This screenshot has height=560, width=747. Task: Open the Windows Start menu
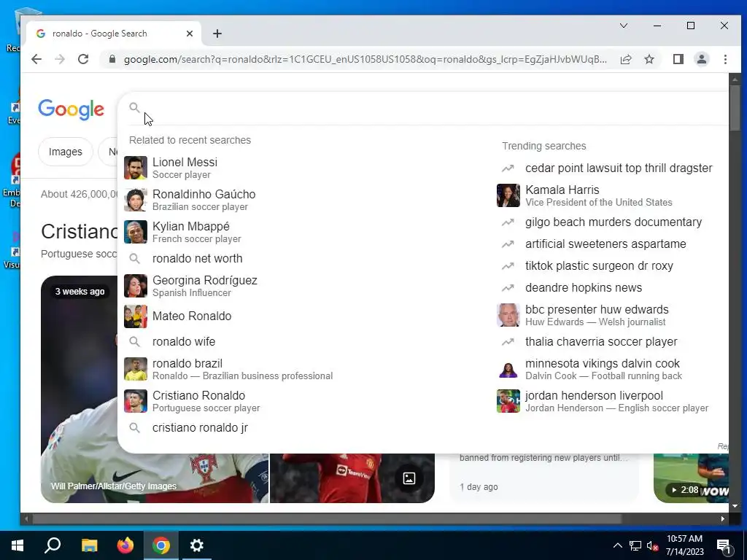pos(18,545)
